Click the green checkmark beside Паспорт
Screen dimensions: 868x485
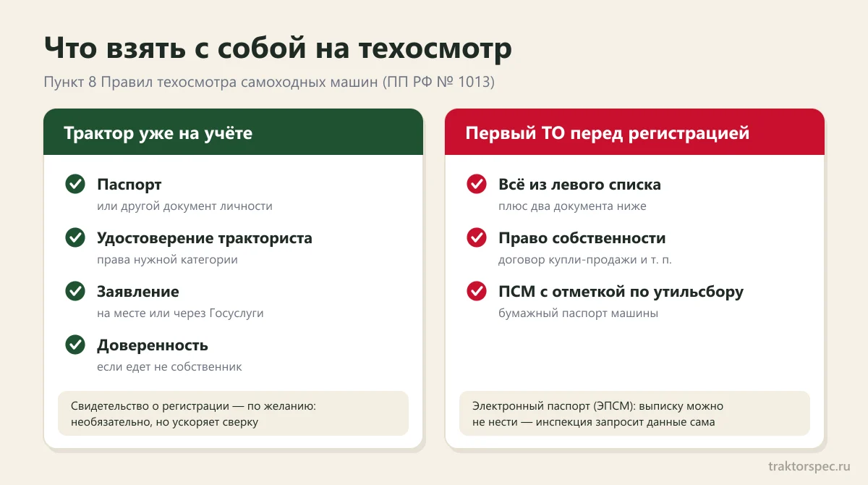[x=75, y=184]
